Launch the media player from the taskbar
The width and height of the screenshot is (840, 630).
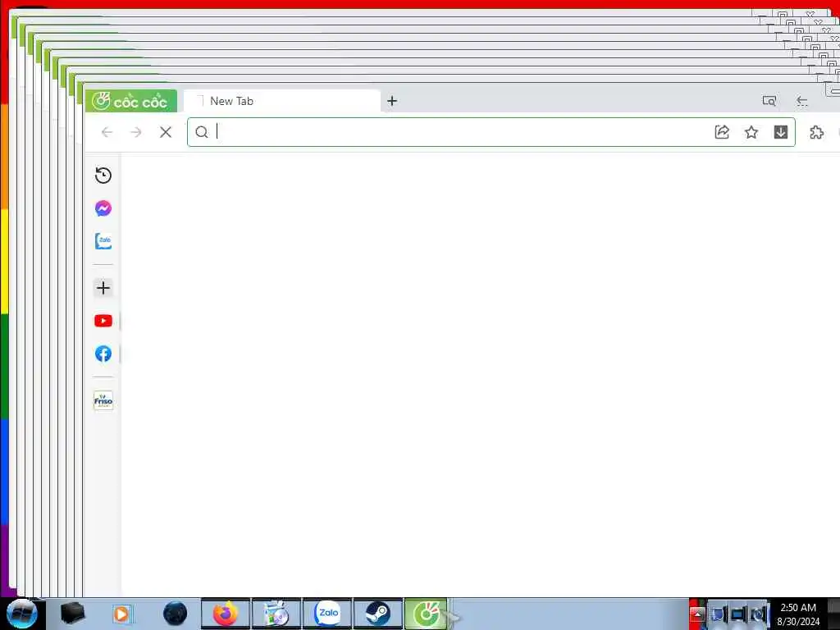tap(121, 614)
